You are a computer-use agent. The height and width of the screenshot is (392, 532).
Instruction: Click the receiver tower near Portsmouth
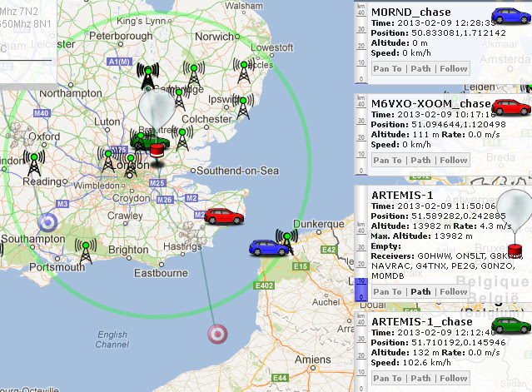pos(86,251)
